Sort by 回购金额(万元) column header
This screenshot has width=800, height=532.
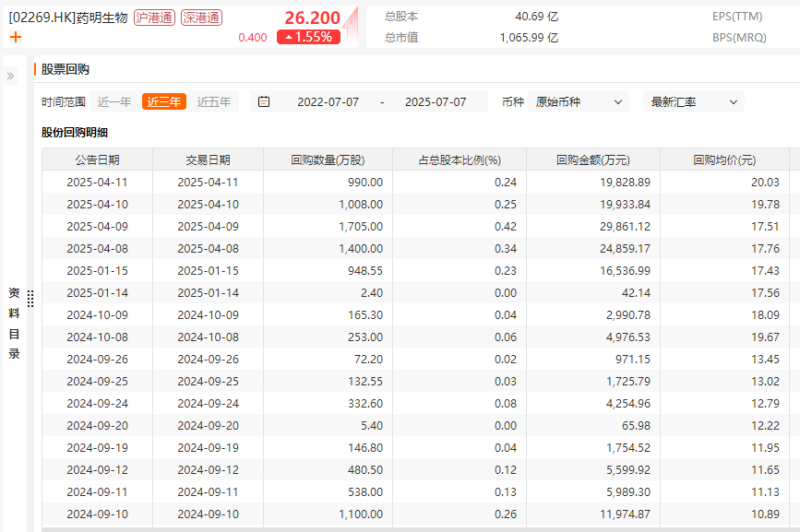593,160
